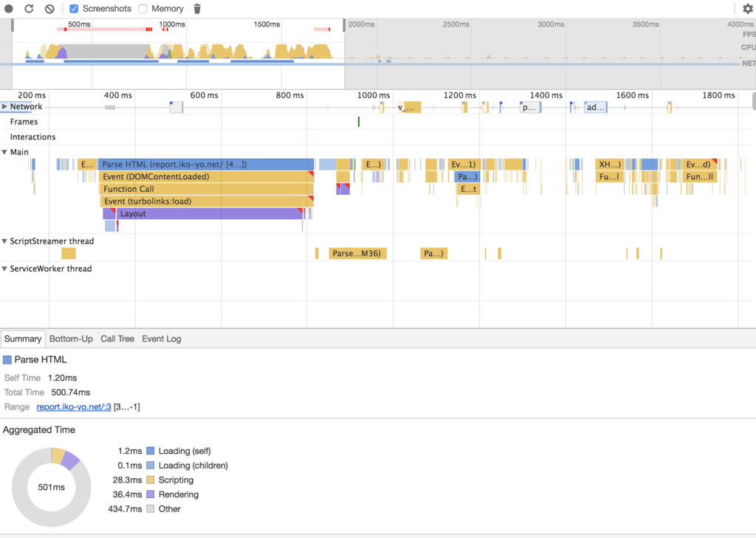This screenshot has height=538, width=756.
Task: Click the Interactions track label
Action: click(x=32, y=137)
